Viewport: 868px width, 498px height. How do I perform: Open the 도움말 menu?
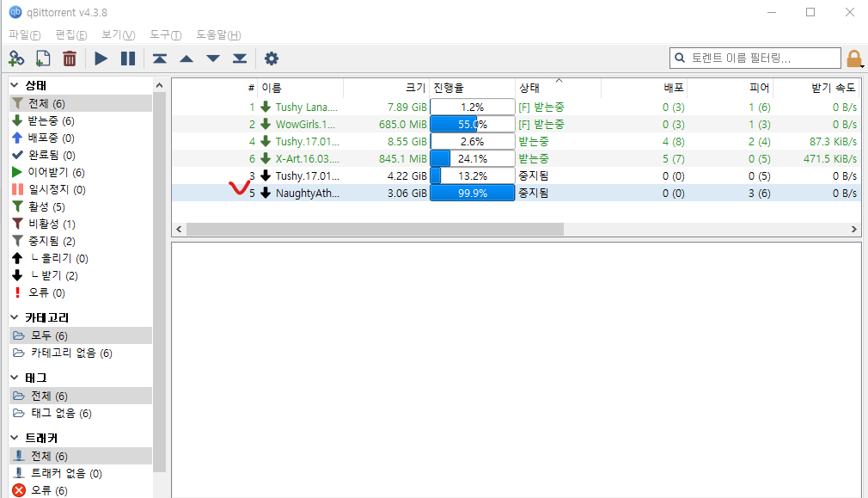tap(218, 35)
